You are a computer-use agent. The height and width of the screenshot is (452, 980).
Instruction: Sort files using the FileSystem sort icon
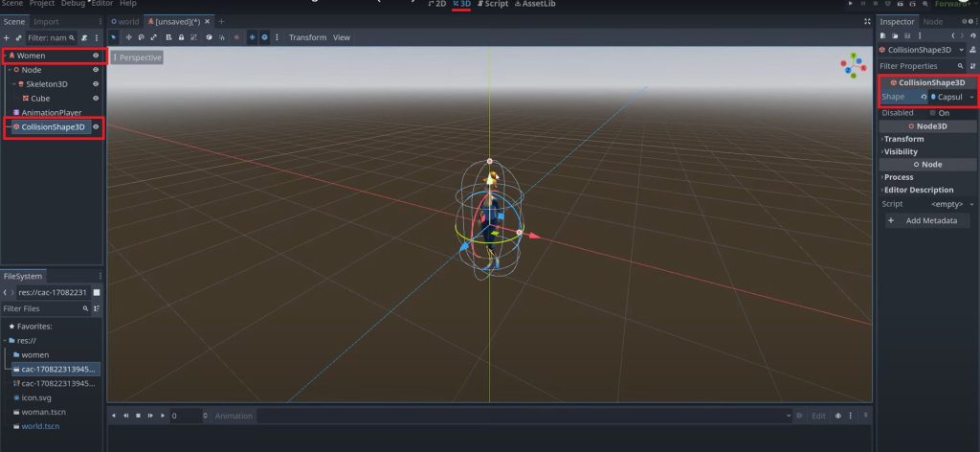pyautogui.click(x=97, y=308)
